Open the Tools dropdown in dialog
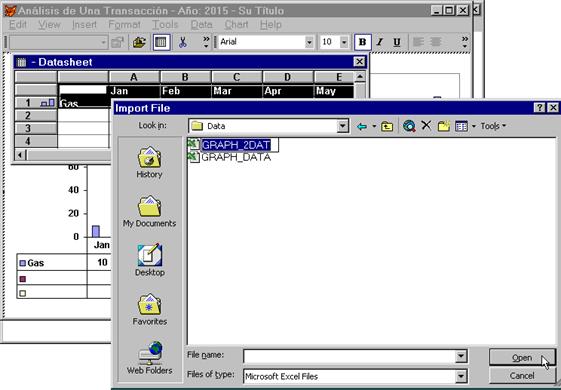The width and height of the screenshot is (561, 390). tap(493, 126)
